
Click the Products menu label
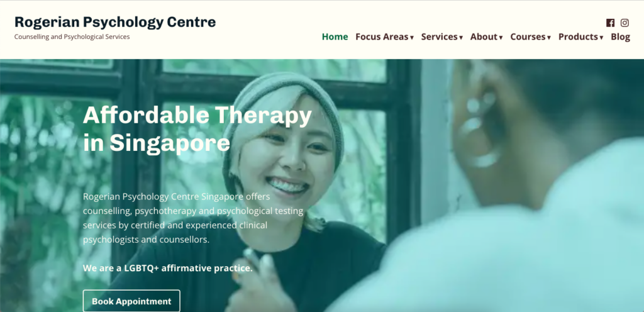coord(579,36)
